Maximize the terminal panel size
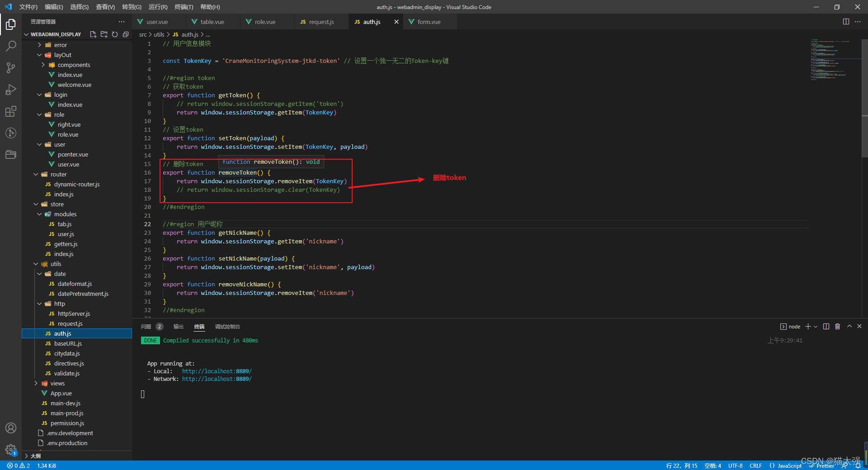 [x=849, y=327]
